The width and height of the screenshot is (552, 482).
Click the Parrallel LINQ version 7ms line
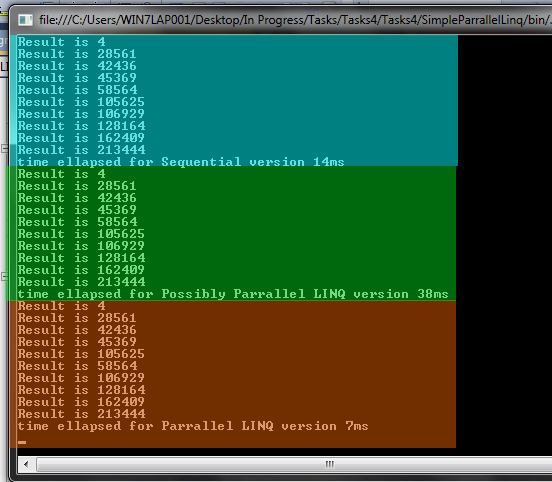click(193, 426)
